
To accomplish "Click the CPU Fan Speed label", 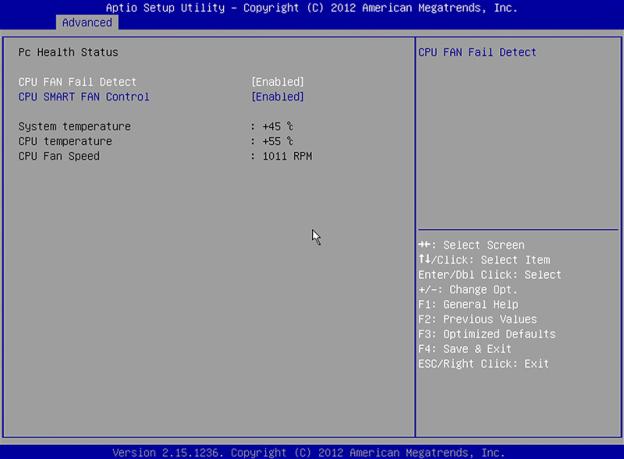I will coord(59,156).
